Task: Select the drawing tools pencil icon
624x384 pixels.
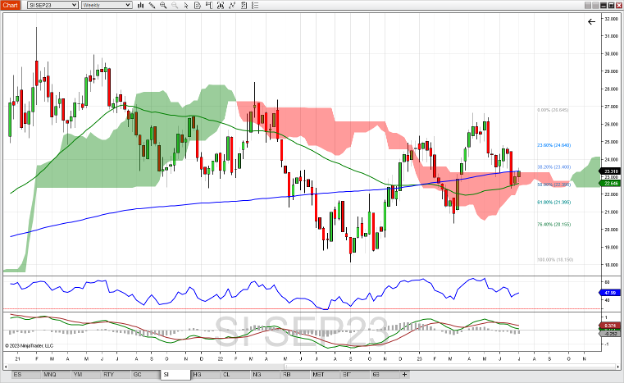Action: pyautogui.click(x=152, y=5)
